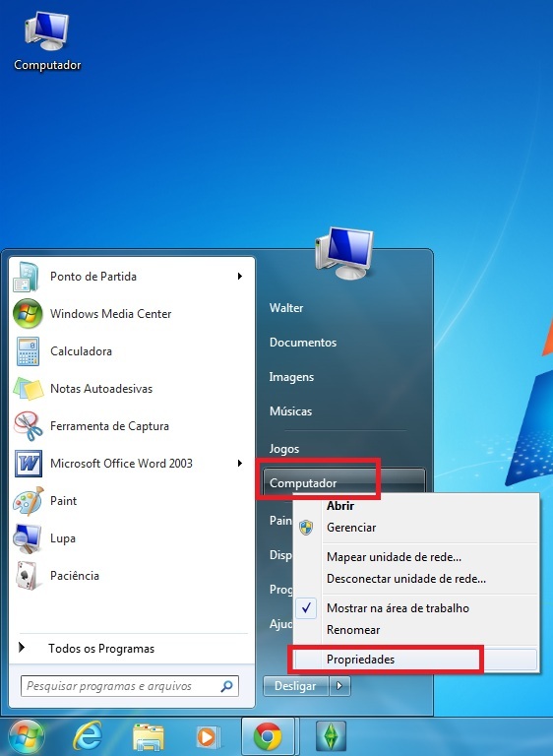
Task: Open Jogos link
Action: (x=284, y=449)
